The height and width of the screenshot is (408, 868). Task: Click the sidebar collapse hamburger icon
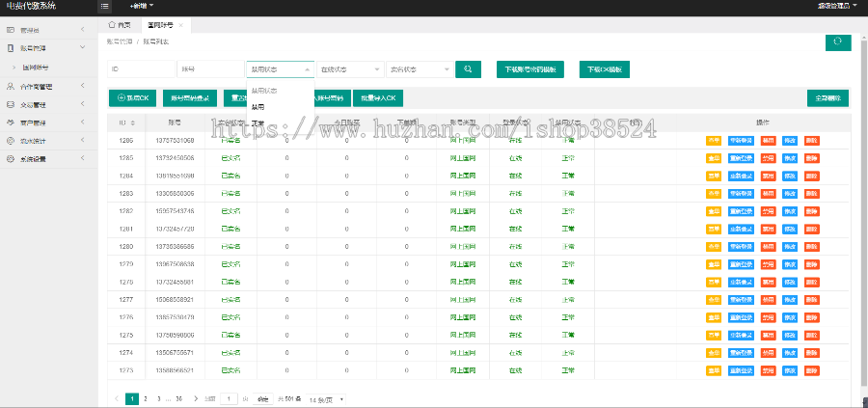pyautogui.click(x=104, y=6)
